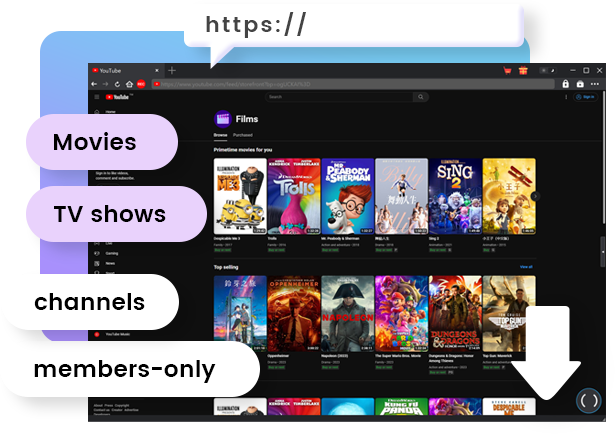Screen dimensions: 615x434
Task: Click the browser forward arrow
Action: pos(105,84)
